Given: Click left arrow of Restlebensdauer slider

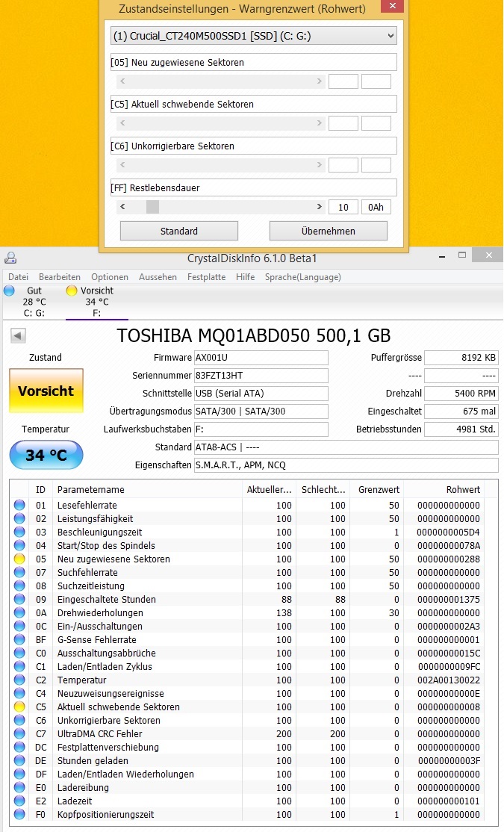Looking at the screenshot, I should pos(122,207).
